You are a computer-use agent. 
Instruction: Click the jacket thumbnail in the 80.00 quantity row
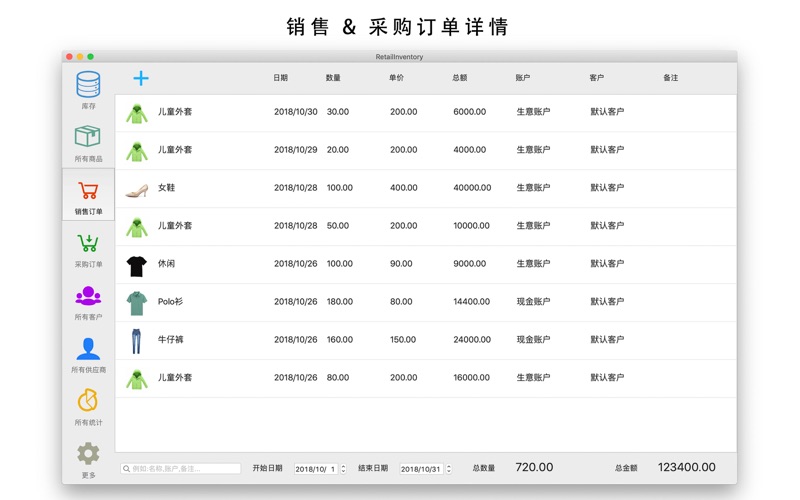coord(137,380)
